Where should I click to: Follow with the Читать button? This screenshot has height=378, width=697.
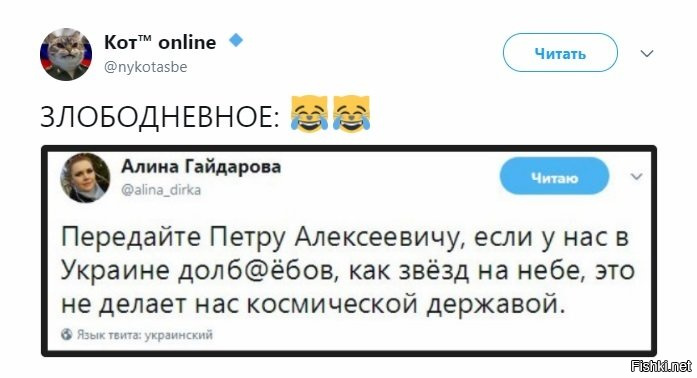560,53
